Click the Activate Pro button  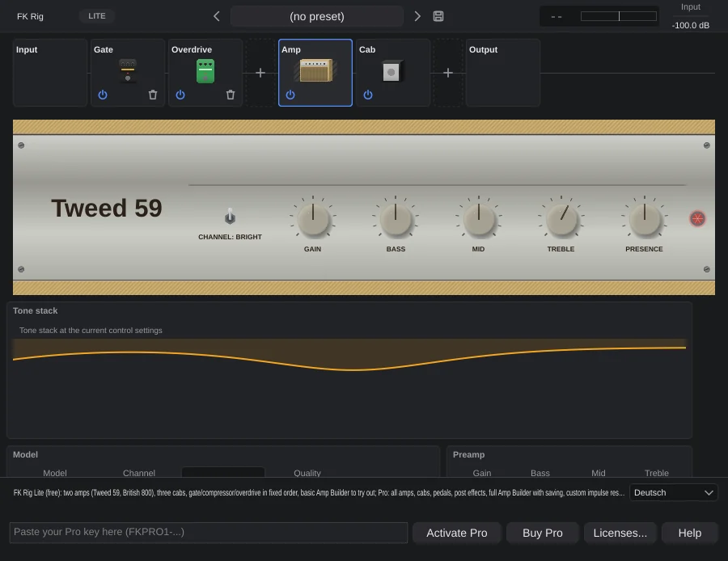coord(457,533)
